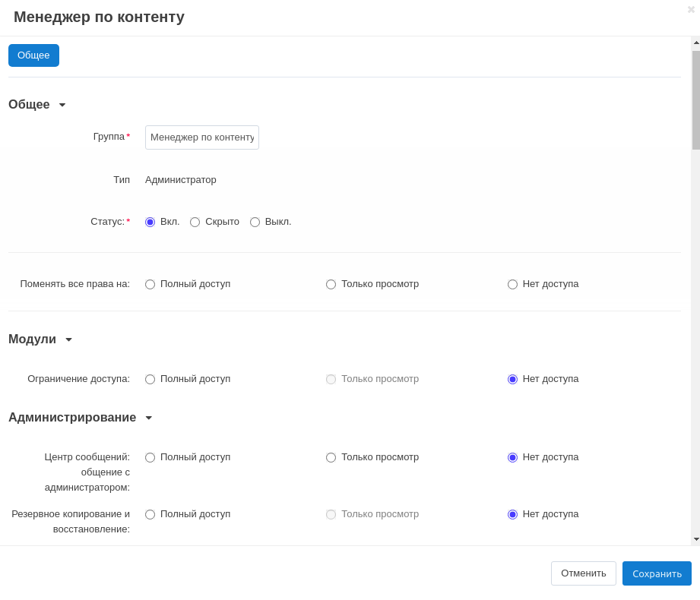Click the vertical scrollbar thumb

tap(695, 99)
